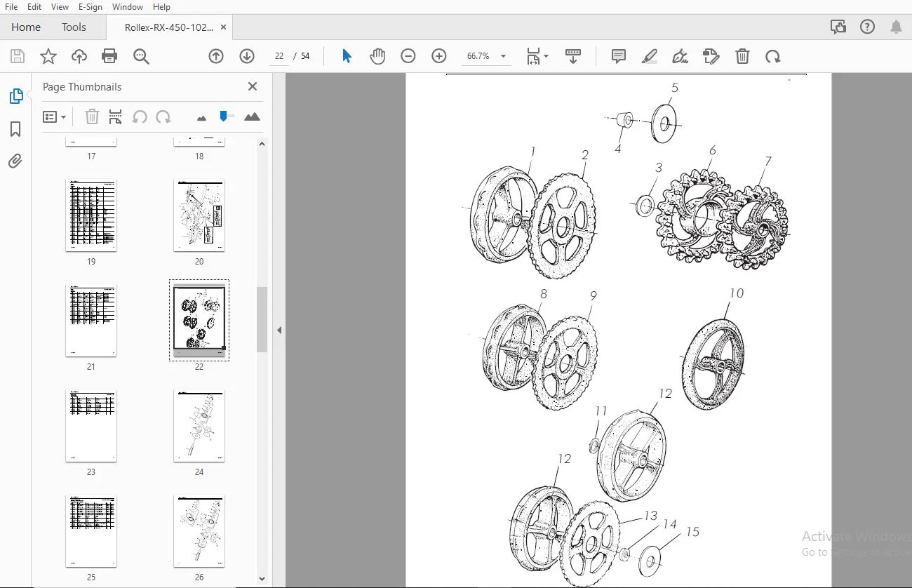Click the trash delete icon in the main toolbar
Viewport: 912px width, 588px height.
[742, 57]
